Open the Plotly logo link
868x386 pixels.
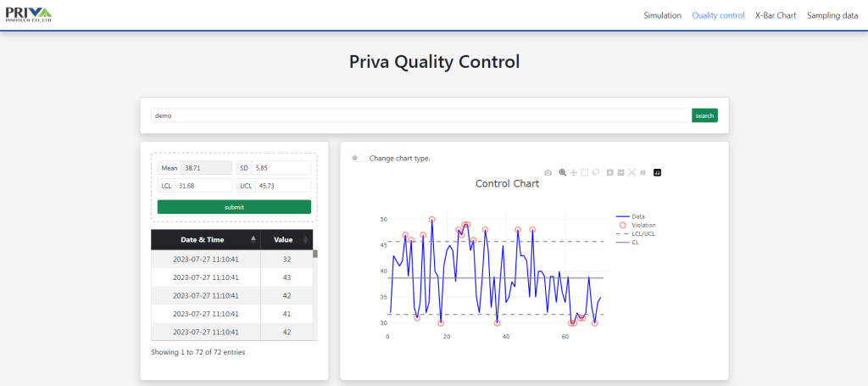click(x=658, y=172)
